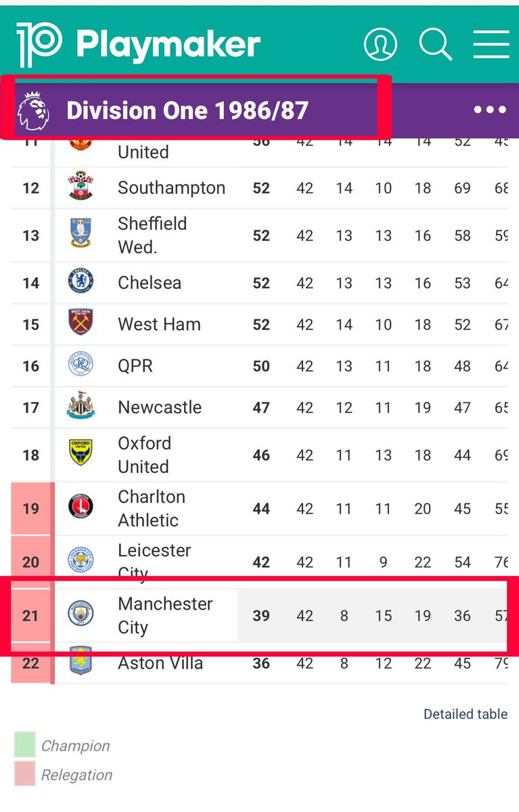Tap the search magnifier icon
This screenshot has width=519, height=812.
tap(435, 44)
